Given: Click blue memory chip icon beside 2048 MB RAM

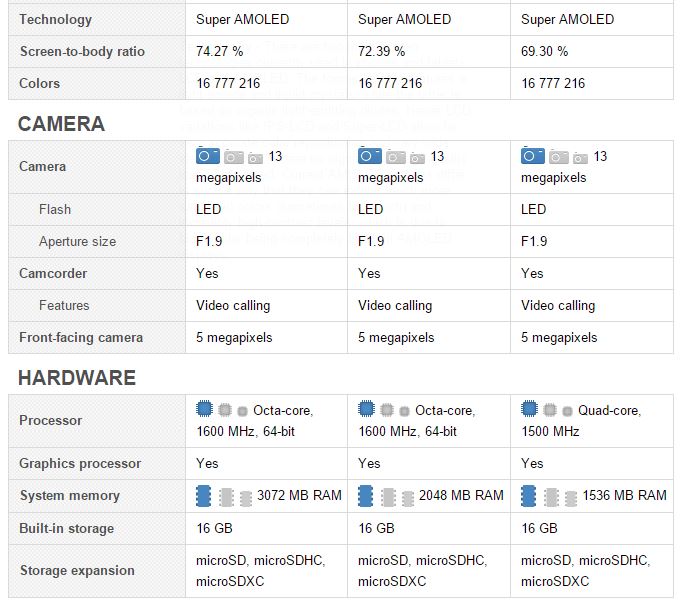Looking at the screenshot, I should coord(366,496).
